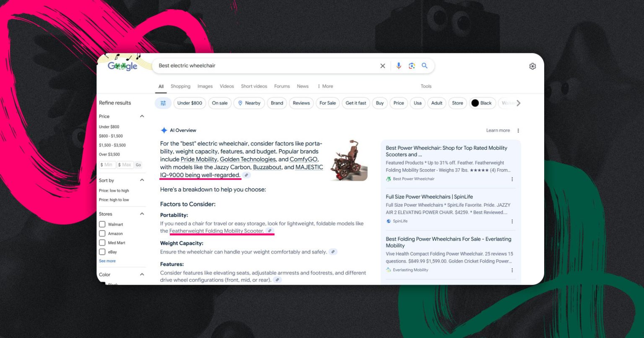Click the Golden Technologies underlined link

pos(248,159)
